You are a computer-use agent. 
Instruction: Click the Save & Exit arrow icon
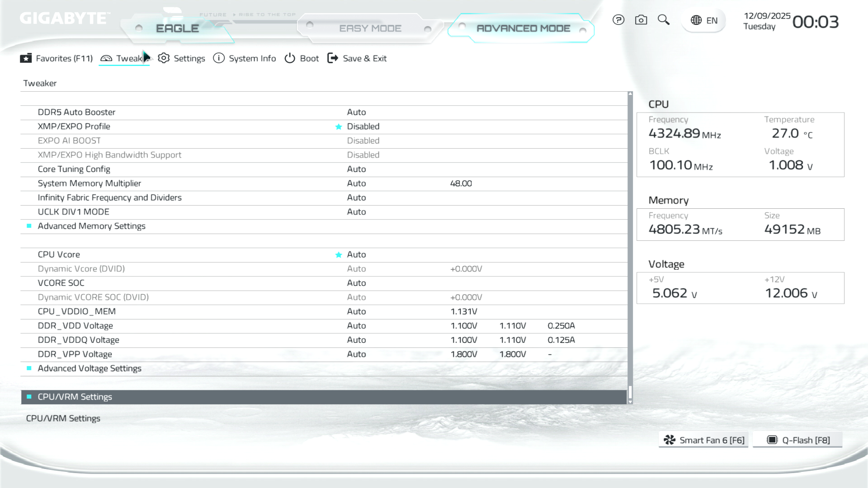[333, 58]
